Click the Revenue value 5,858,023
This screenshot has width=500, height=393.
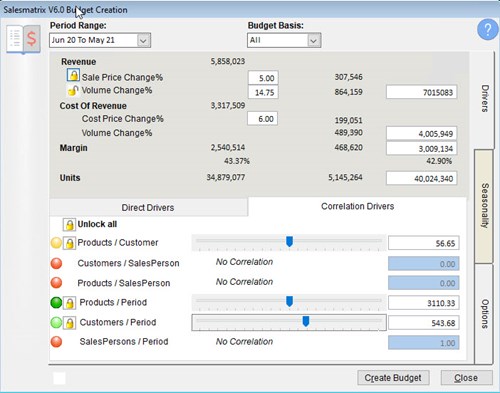click(x=228, y=61)
